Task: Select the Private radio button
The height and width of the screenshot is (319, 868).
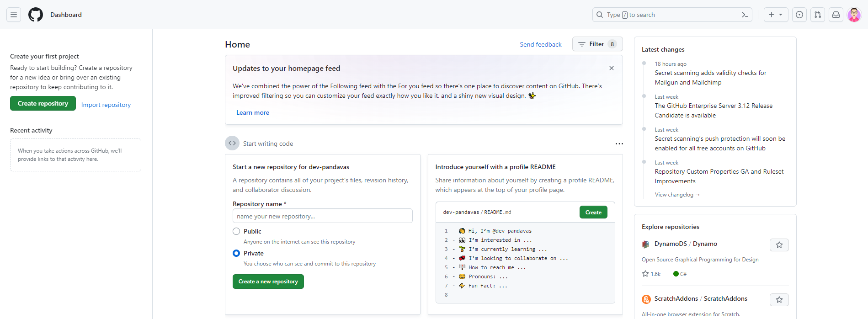Action: (236, 253)
